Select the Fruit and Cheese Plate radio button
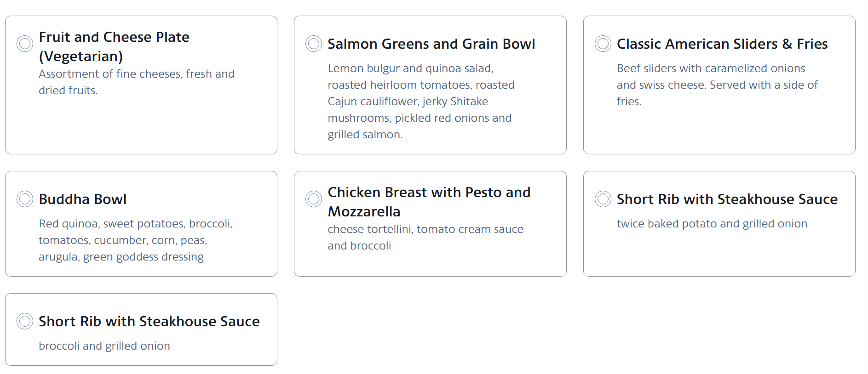The height and width of the screenshot is (374, 868). tap(25, 44)
